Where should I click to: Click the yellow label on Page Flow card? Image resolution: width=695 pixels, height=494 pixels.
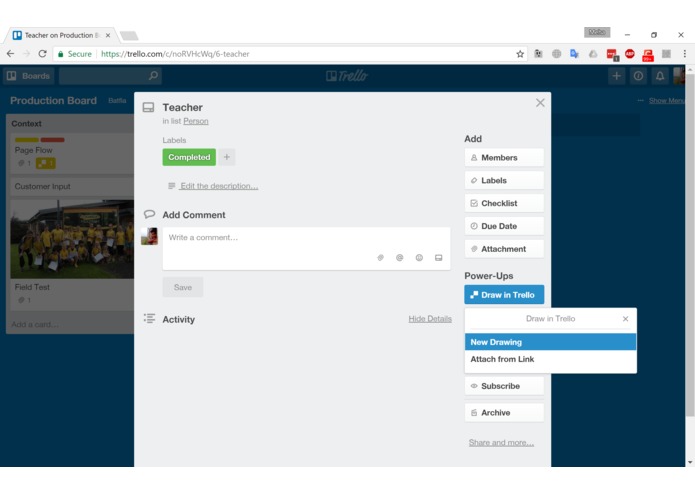(x=27, y=140)
